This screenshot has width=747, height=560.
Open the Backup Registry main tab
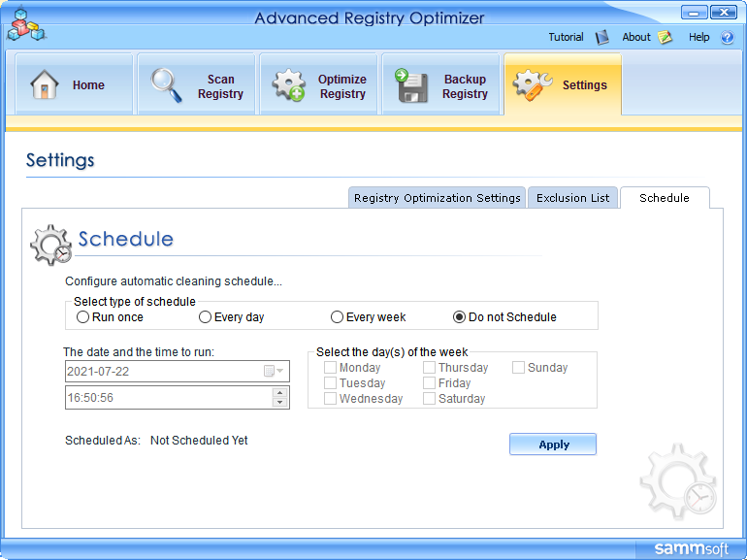(x=441, y=84)
